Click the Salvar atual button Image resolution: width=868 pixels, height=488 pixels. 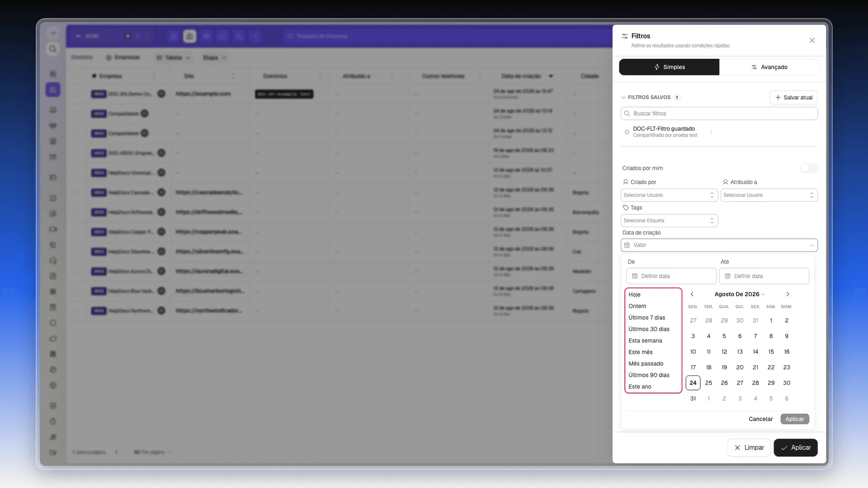[x=793, y=97]
